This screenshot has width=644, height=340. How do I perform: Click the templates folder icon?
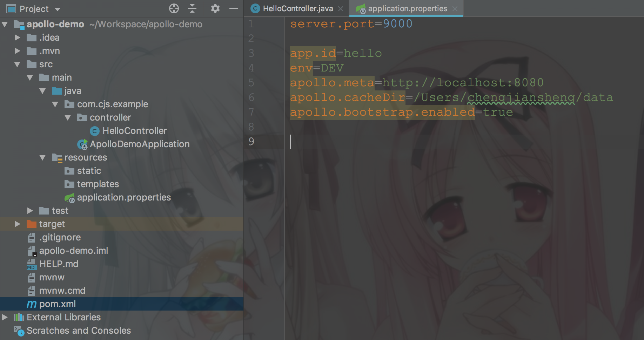69,184
